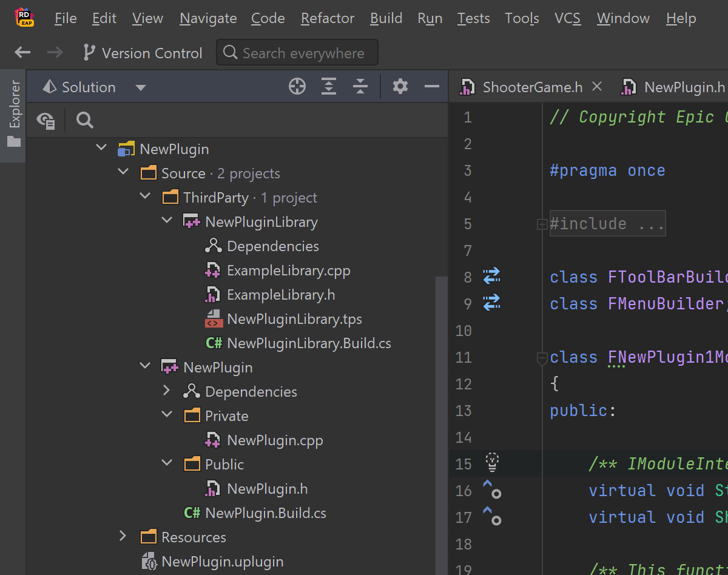The height and width of the screenshot is (575, 728).
Task: Click the Collapse All icon in Solution panel
Action: pyautogui.click(x=360, y=87)
